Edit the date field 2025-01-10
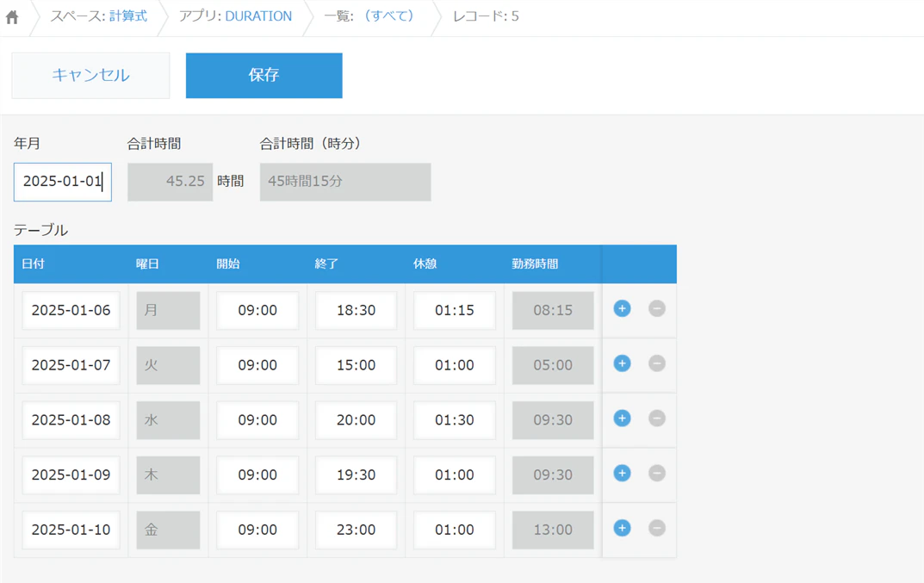Screen dimensions: 924x583 tap(71, 530)
